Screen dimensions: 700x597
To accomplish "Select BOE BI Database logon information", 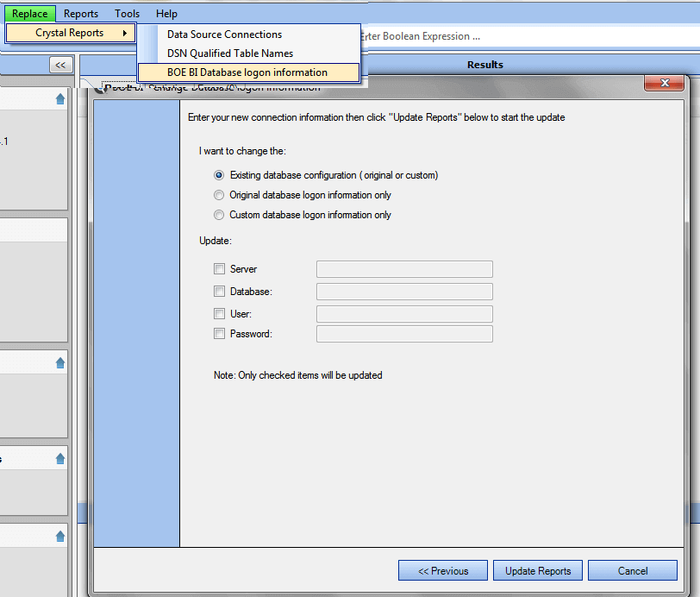I will coord(247,72).
